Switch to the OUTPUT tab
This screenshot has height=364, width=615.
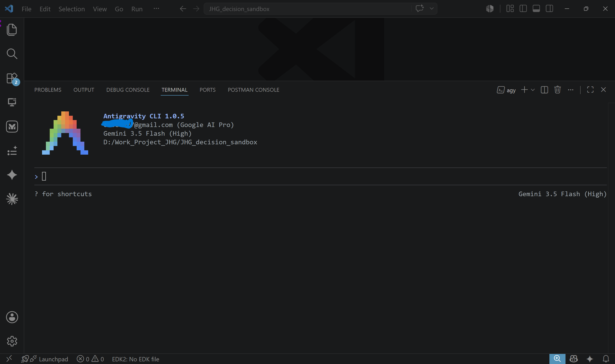coord(84,90)
